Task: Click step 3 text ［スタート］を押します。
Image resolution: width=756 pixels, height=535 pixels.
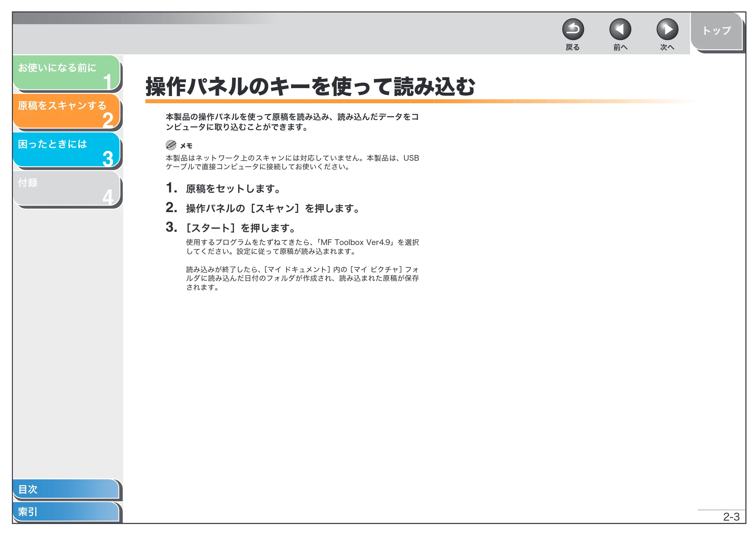Action: [240, 228]
